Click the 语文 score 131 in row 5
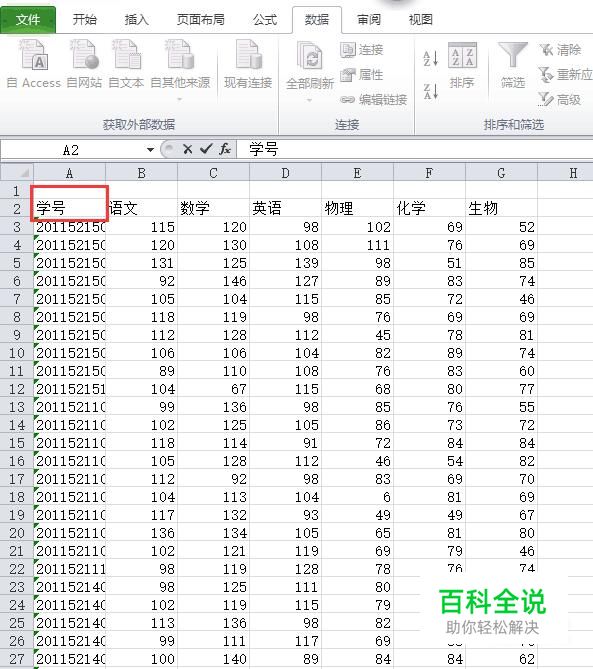The image size is (593, 669). point(142,263)
